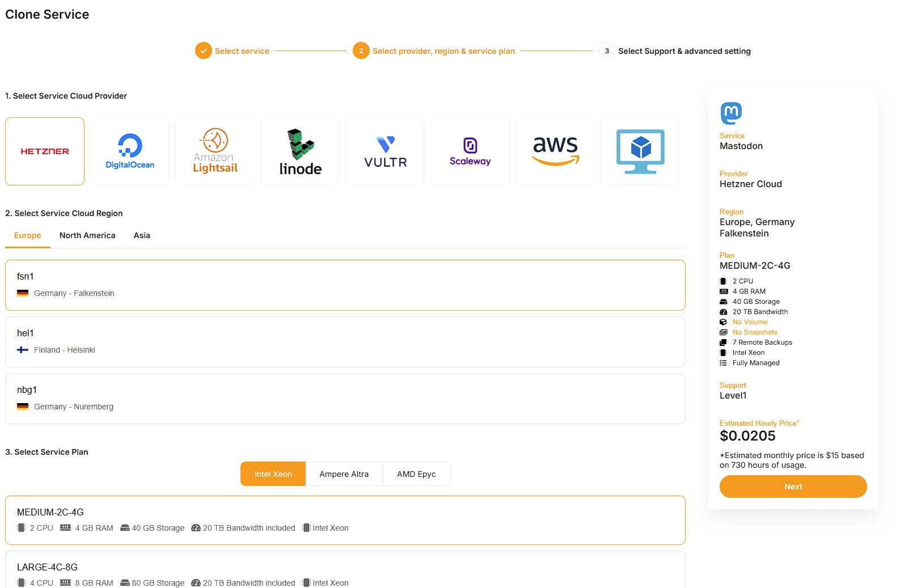Switch to the North America region tab
Image resolution: width=900 pixels, height=588 pixels.
pyautogui.click(x=87, y=235)
